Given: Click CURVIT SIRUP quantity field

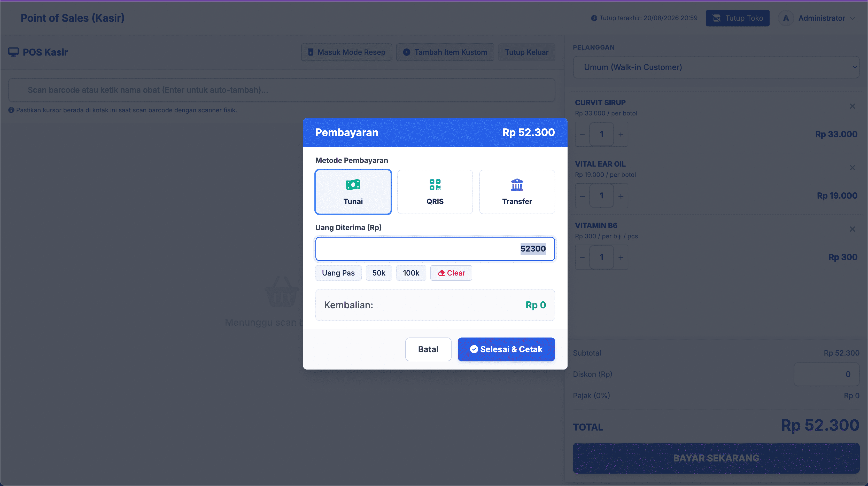Looking at the screenshot, I should [x=601, y=134].
